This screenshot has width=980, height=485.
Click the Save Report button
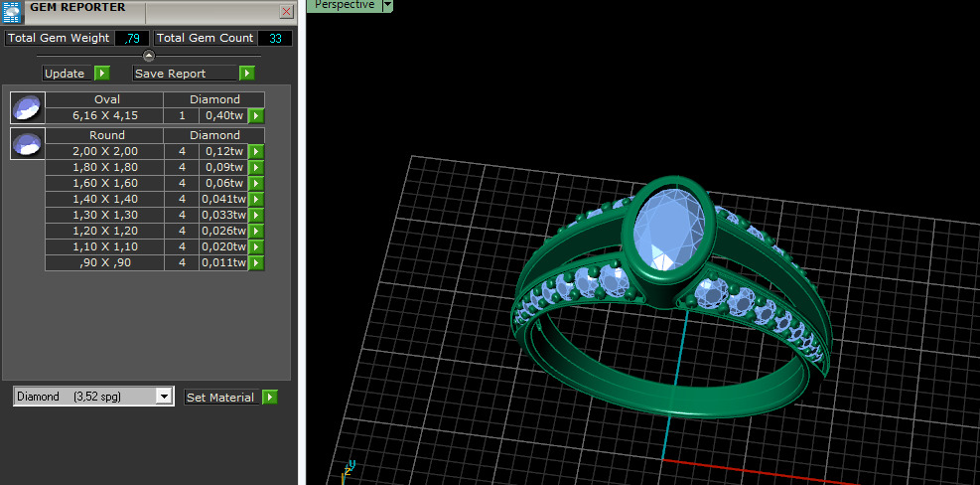click(x=185, y=74)
